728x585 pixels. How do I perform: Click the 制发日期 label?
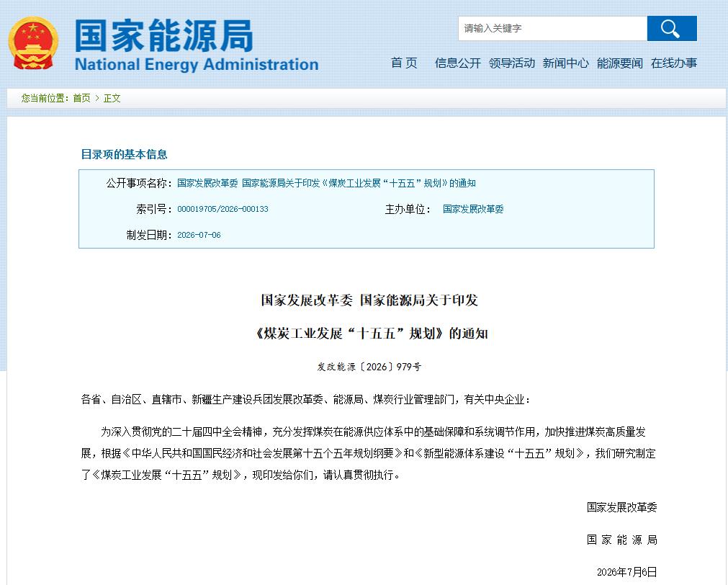[x=149, y=235]
